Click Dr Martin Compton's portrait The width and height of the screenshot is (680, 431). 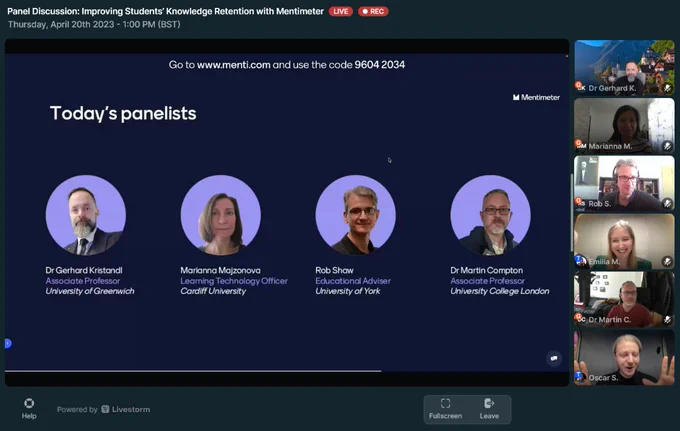point(490,215)
